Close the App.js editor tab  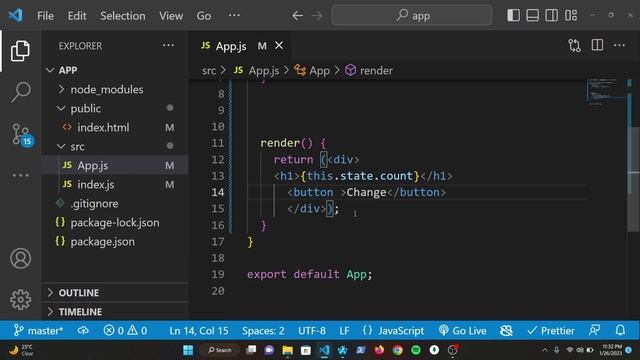tap(279, 46)
